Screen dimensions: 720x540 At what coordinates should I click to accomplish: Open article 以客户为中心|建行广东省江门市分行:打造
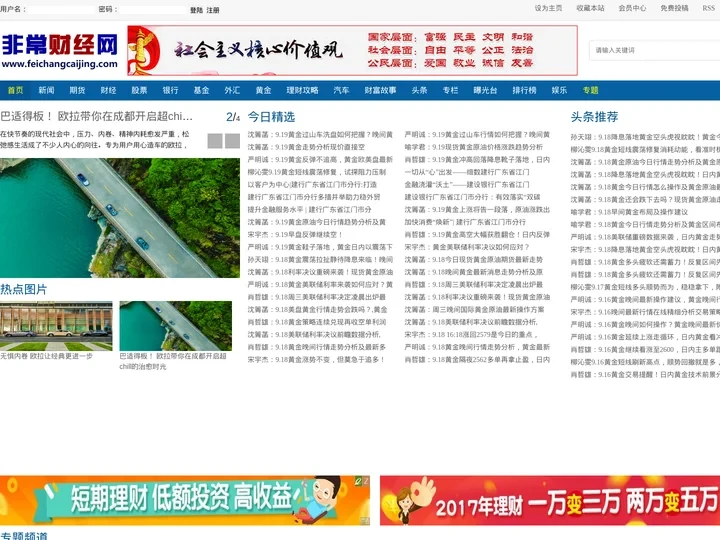tap(312, 185)
